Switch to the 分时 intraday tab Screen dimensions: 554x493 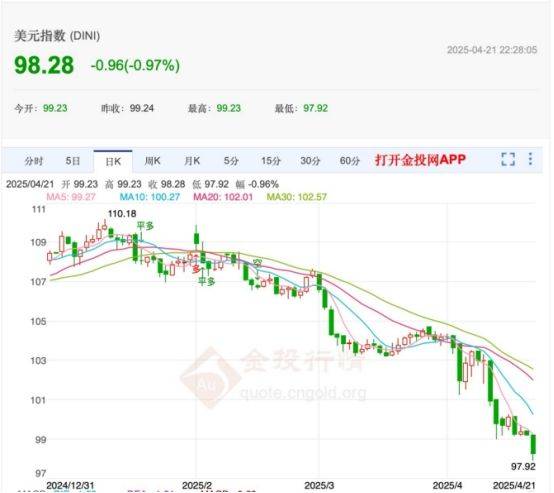coord(34,161)
